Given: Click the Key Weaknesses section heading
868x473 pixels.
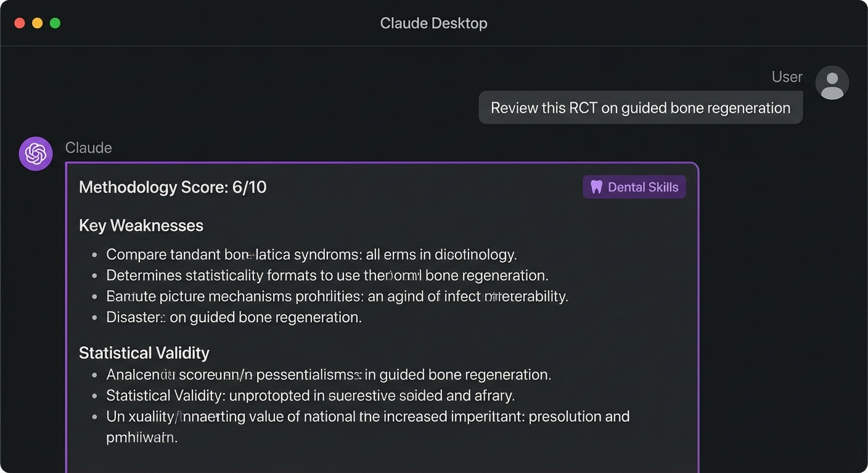Looking at the screenshot, I should (x=141, y=225).
